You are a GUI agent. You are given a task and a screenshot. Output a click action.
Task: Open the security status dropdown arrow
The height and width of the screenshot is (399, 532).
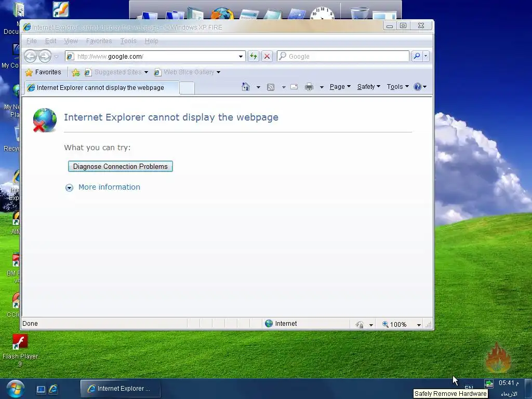[x=371, y=325]
